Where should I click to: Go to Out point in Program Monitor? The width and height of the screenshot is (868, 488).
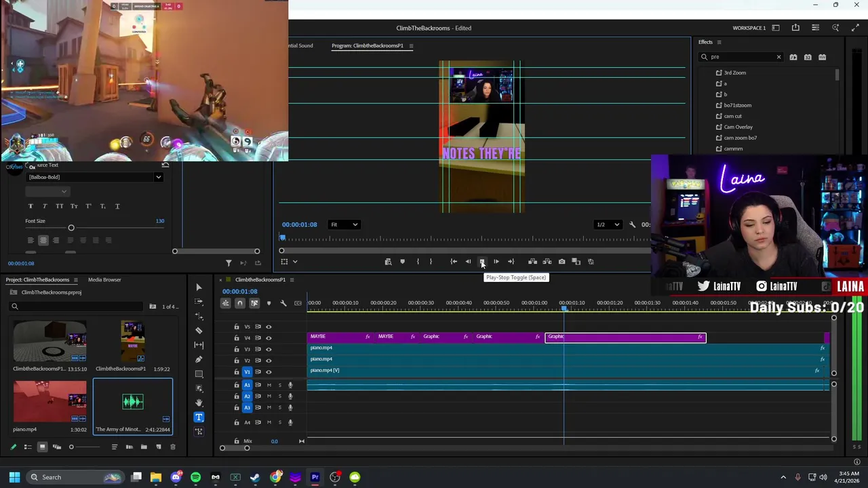511,262
